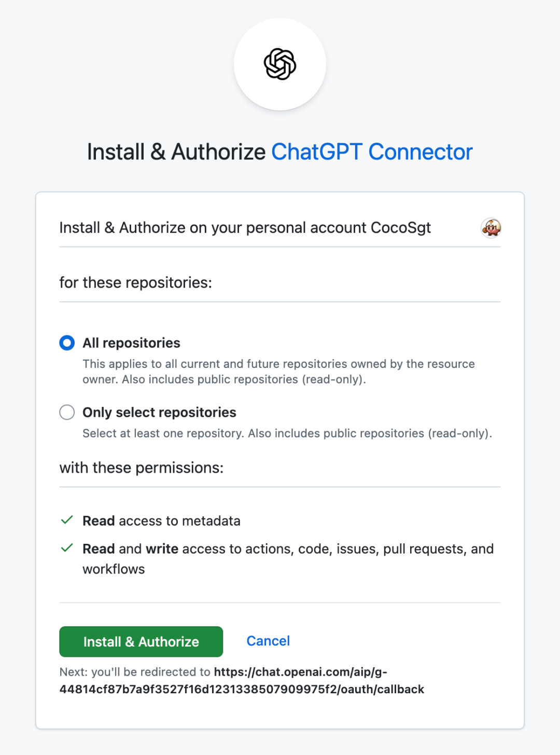This screenshot has height=755, width=560.
Task: Open the ChatGPT Connector link in the title
Action: (x=372, y=152)
